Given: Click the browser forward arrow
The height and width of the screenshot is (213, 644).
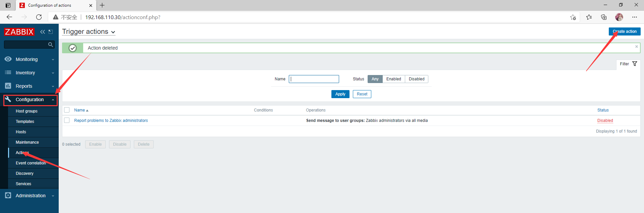Looking at the screenshot, I should (24, 17).
